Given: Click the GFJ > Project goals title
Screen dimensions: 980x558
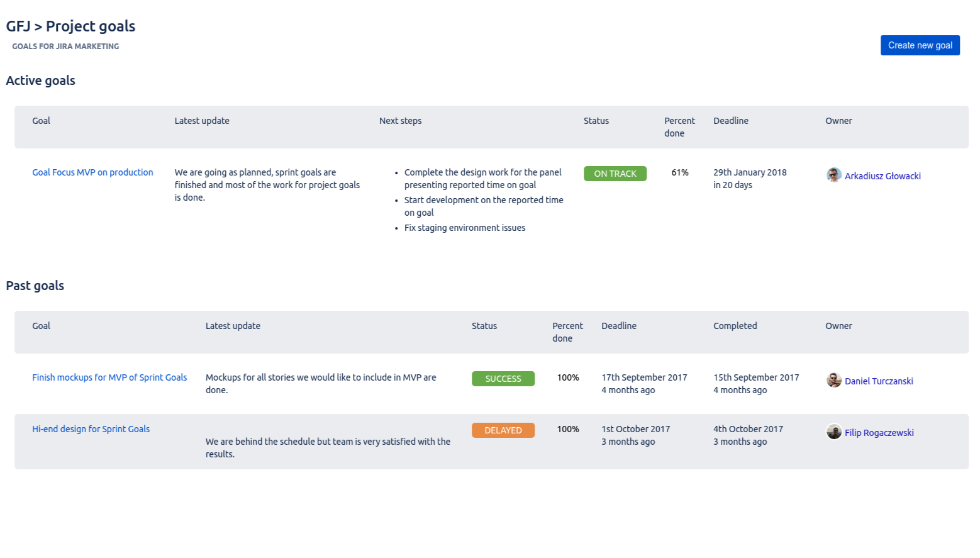Looking at the screenshot, I should pyautogui.click(x=70, y=26).
